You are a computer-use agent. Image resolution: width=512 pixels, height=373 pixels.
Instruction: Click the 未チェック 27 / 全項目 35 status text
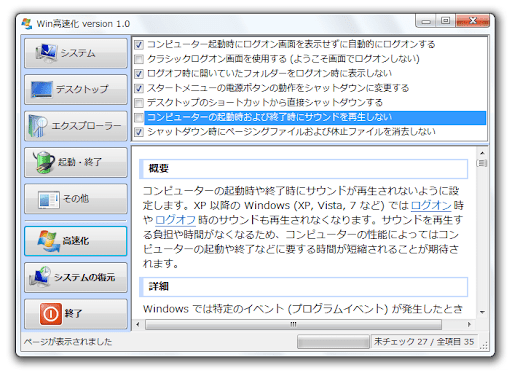424,342
